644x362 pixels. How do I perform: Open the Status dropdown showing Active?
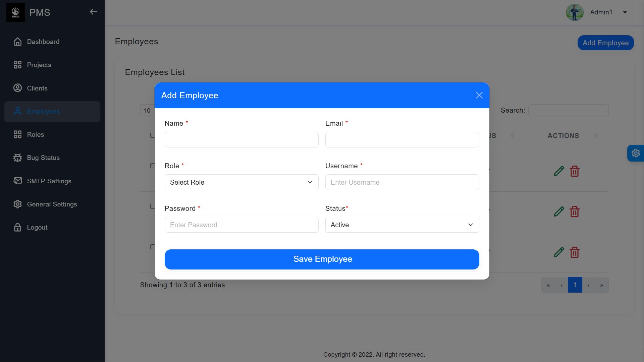click(402, 225)
